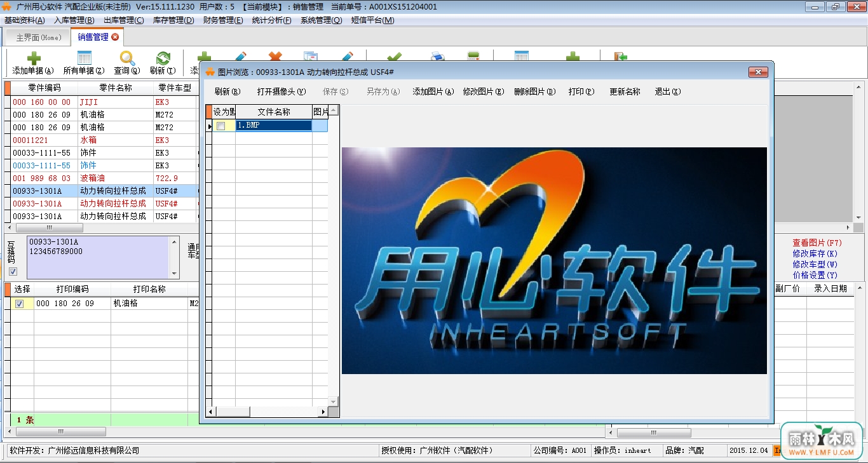Image resolution: width=868 pixels, height=463 pixels.
Task: Open the 基础资料(A) menu
Action: tap(24, 20)
